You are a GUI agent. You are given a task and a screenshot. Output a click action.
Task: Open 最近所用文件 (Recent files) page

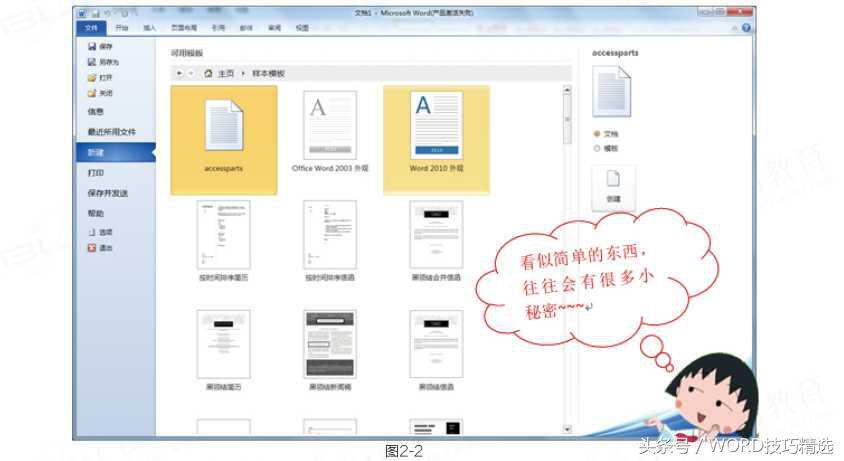tap(112, 132)
